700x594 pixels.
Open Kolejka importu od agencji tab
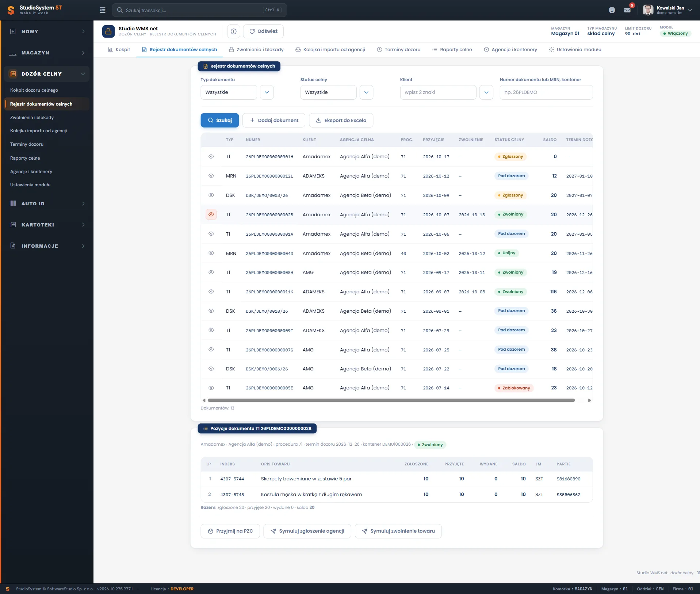330,50
